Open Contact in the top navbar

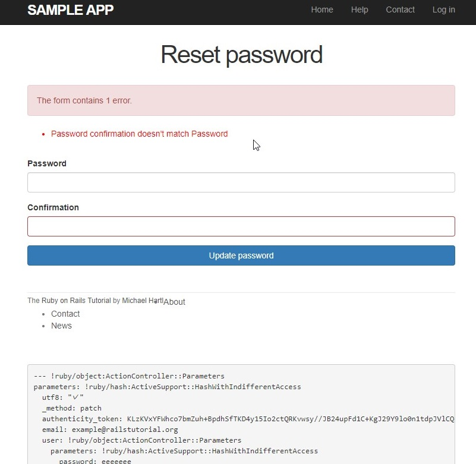pyautogui.click(x=400, y=10)
